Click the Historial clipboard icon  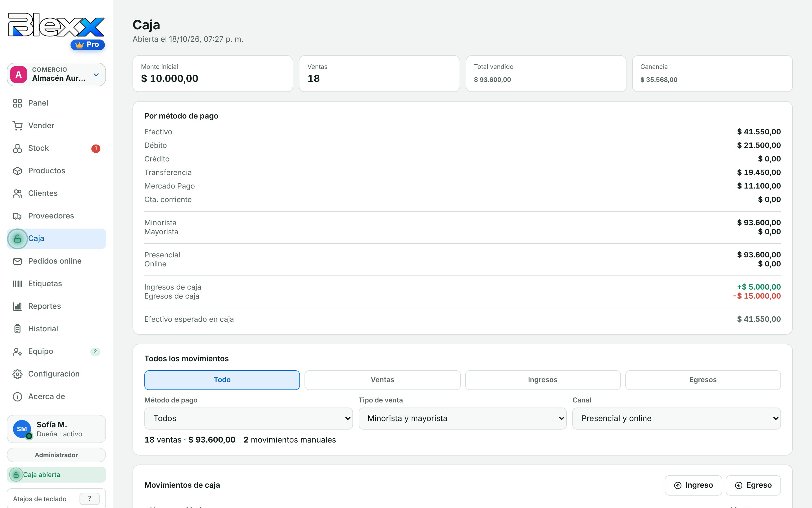pos(17,329)
